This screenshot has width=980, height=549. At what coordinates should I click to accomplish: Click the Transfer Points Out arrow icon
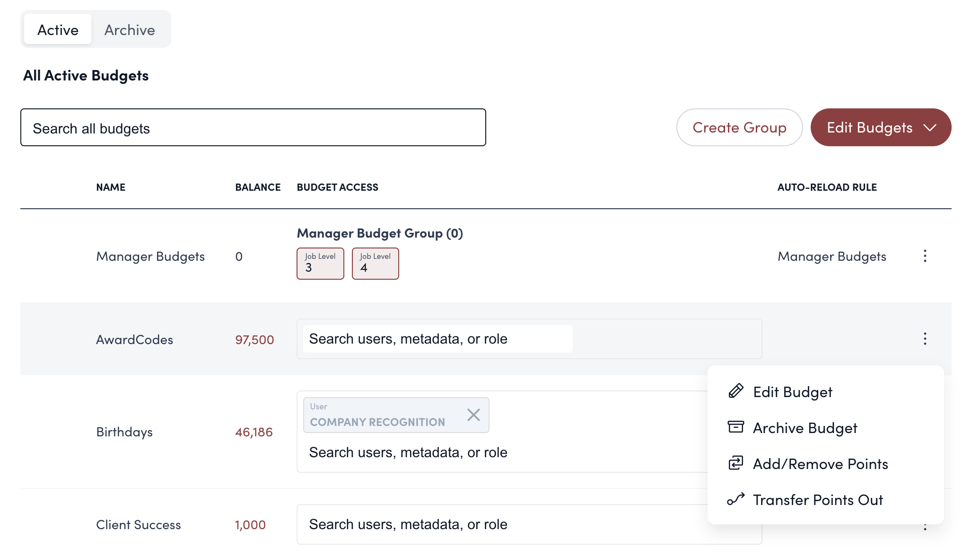tap(735, 499)
